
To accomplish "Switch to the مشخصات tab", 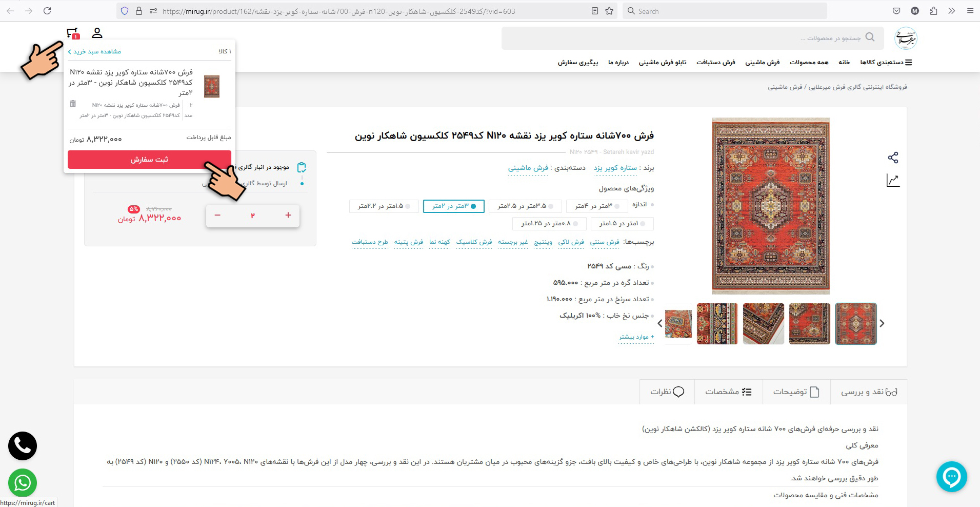I will pyautogui.click(x=728, y=392).
